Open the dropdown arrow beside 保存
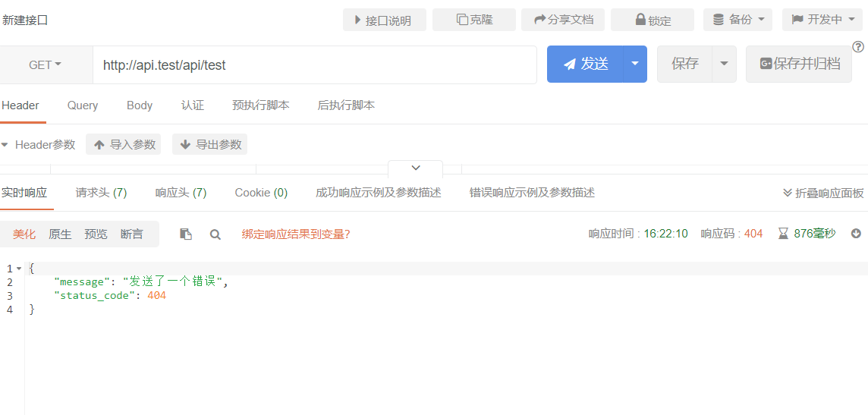Screen dimensions: 868x415 click(724, 64)
